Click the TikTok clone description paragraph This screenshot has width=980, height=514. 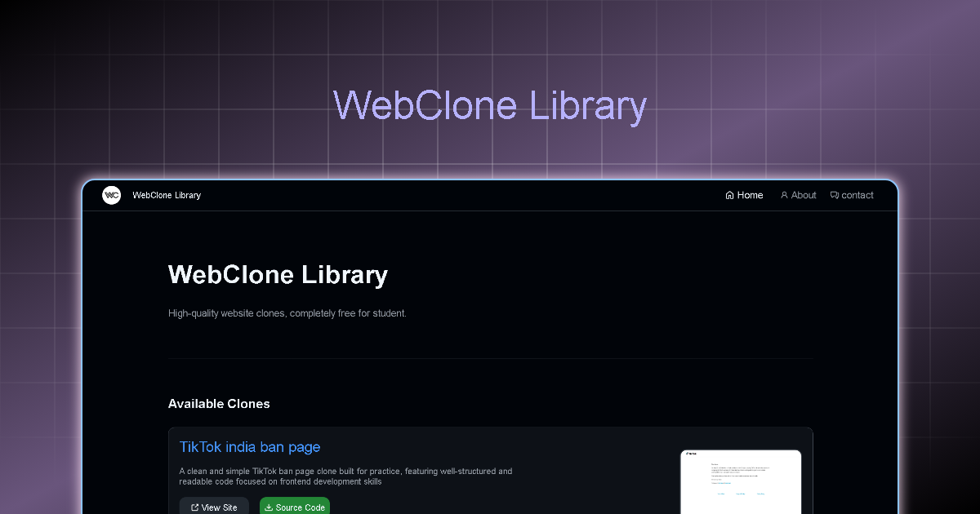pos(345,476)
